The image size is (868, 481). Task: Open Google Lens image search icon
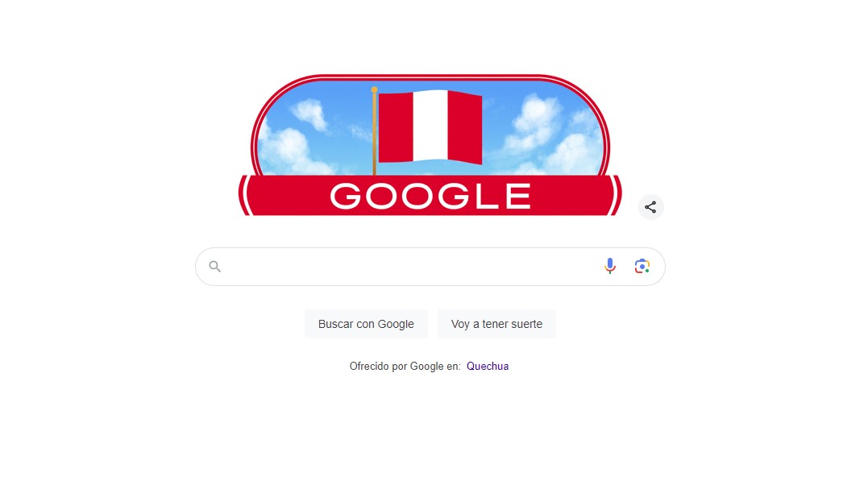[642, 266]
